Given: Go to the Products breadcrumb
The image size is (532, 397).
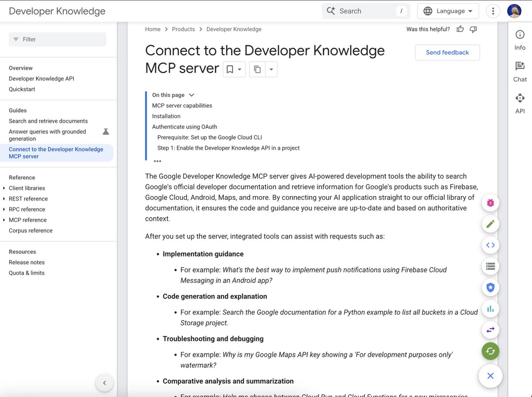Looking at the screenshot, I should click(x=184, y=29).
